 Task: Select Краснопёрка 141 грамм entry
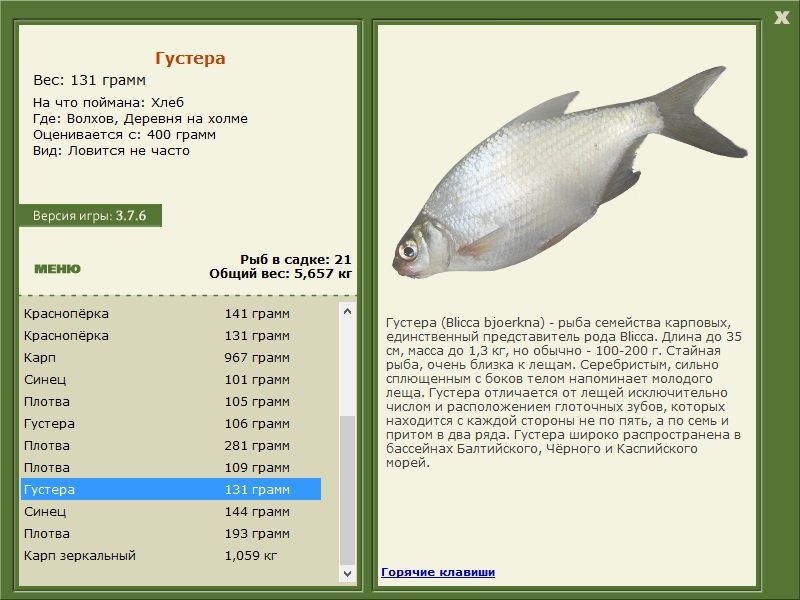point(170,313)
